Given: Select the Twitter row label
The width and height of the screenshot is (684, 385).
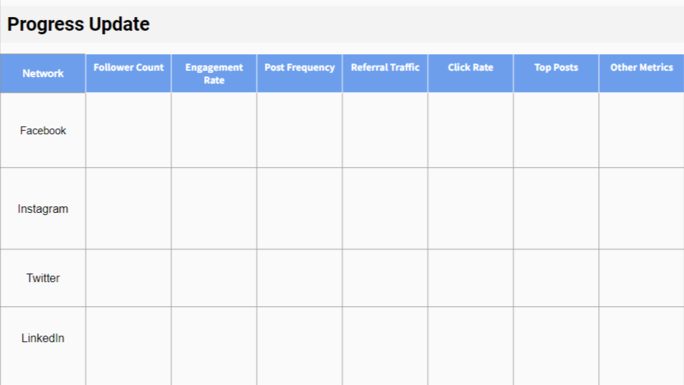Looking at the screenshot, I should (x=43, y=278).
